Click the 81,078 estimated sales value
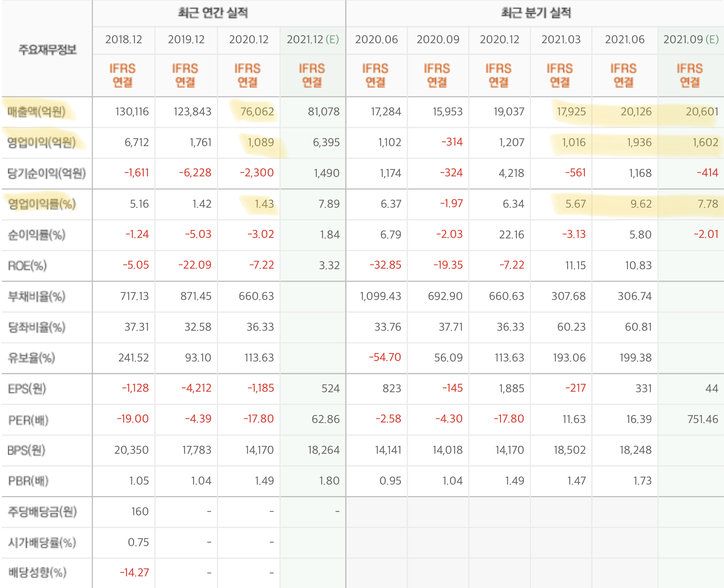This screenshot has width=724, height=588. pyautogui.click(x=323, y=112)
